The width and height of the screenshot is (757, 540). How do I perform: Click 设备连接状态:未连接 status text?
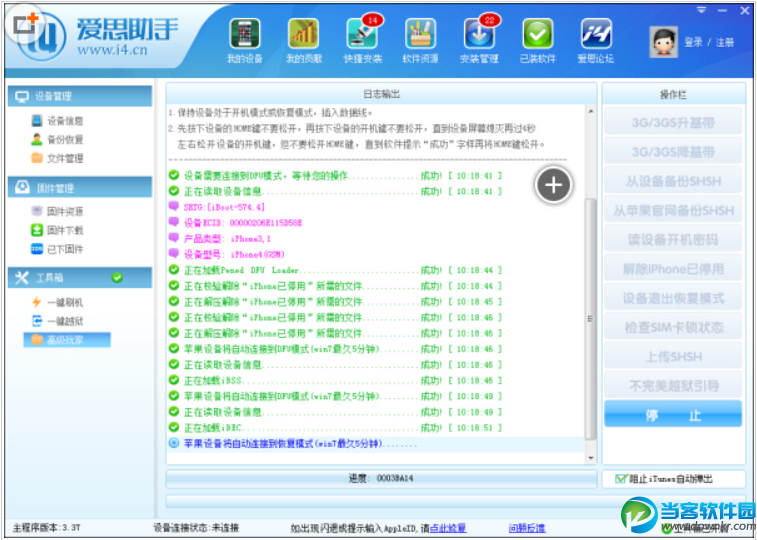tap(196, 528)
